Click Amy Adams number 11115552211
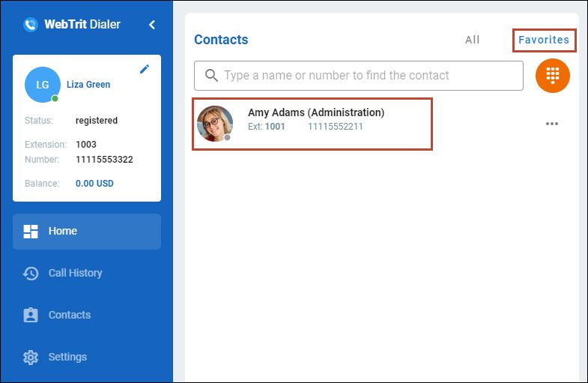The width and height of the screenshot is (588, 383). pyautogui.click(x=336, y=127)
